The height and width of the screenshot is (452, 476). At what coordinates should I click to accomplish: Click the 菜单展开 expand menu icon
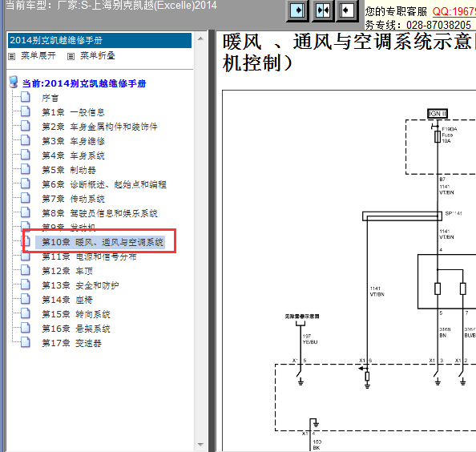pyautogui.click(x=11, y=56)
